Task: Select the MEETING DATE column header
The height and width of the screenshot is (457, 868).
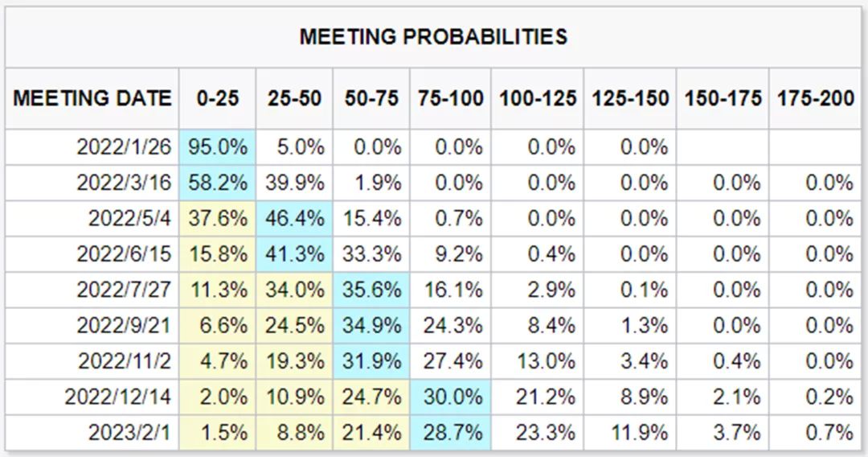Action: [x=92, y=99]
